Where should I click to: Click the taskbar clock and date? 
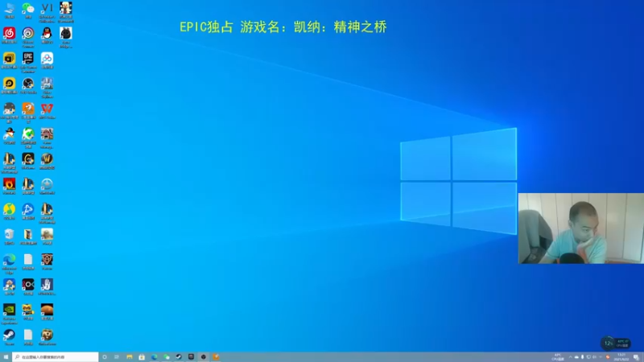pos(621,357)
